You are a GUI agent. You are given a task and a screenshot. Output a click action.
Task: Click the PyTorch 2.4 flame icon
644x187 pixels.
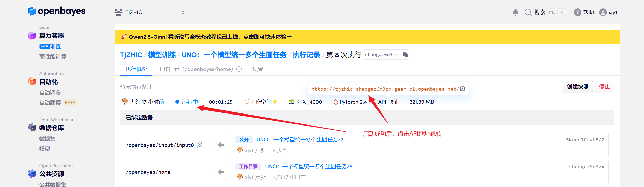click(336, 102)
